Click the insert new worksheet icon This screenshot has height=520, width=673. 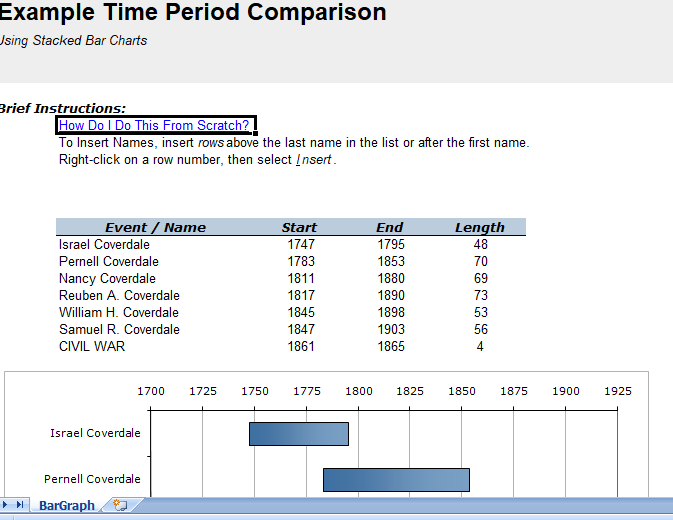coord(120,505)
